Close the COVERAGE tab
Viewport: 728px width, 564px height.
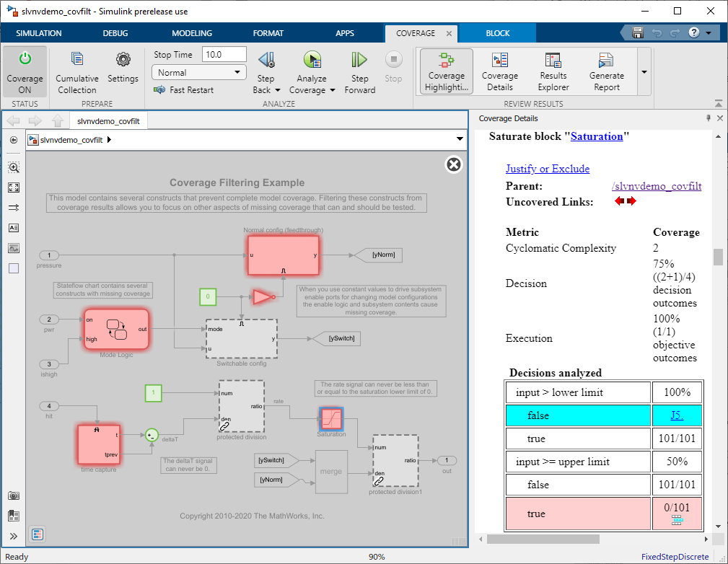(x=449, y=33)
